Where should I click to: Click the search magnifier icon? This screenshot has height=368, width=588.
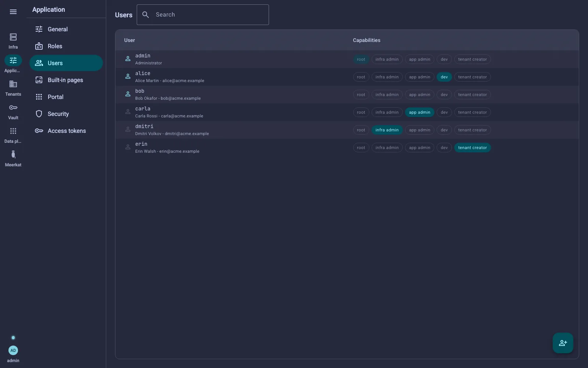tap(146, 15)
